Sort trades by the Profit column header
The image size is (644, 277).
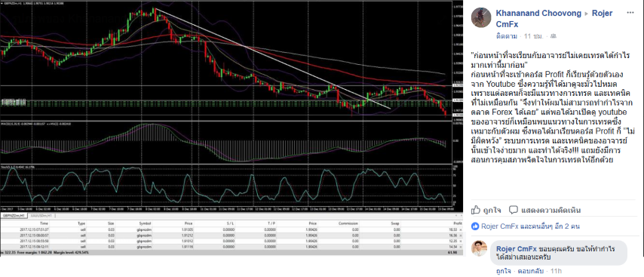pyautogui.click(x=452, y=223)
